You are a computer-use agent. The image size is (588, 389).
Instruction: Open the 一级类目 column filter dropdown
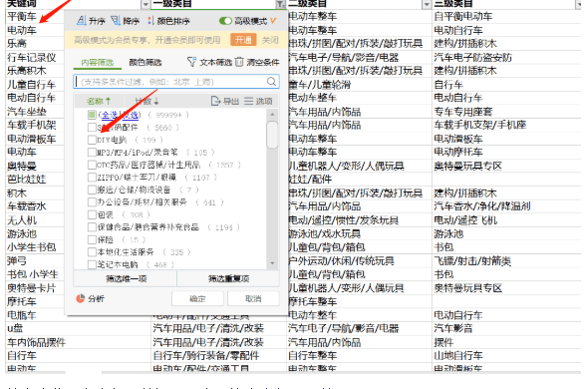(280, 4)
